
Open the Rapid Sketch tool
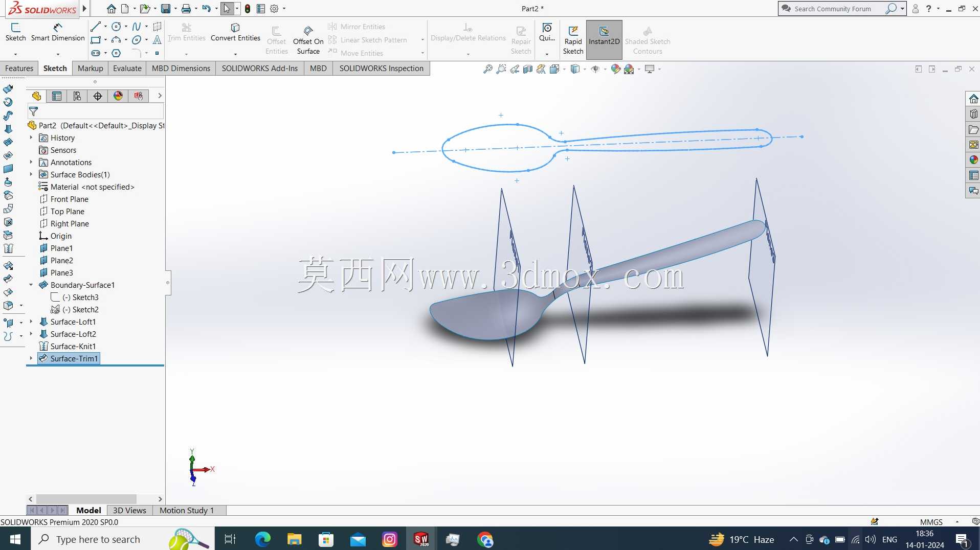click(x=573, y=40)
